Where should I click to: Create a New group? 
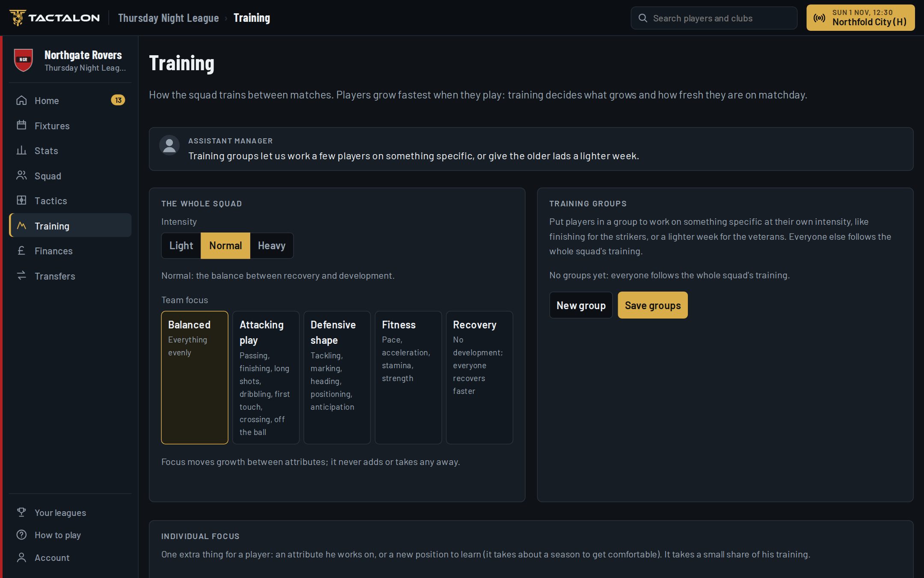click(x=581, y=305)
